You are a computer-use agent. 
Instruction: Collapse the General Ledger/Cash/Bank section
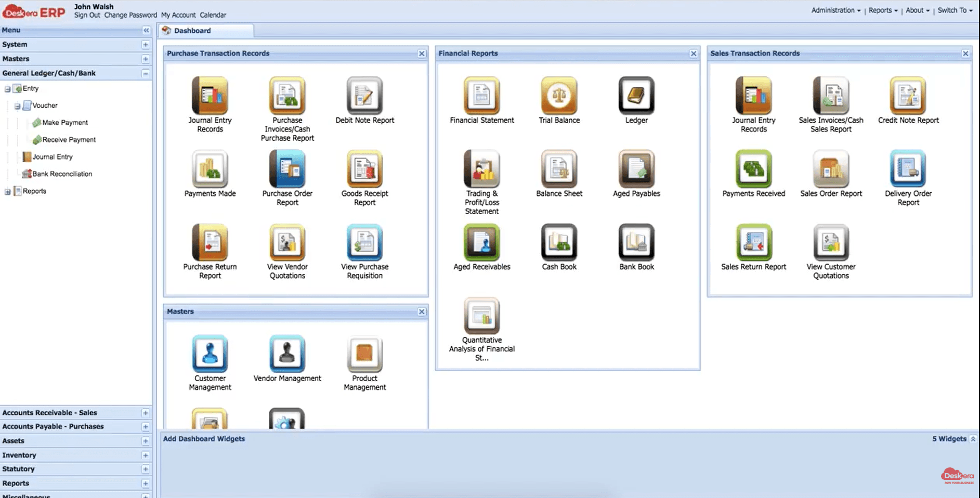click(x=146, y=73)
